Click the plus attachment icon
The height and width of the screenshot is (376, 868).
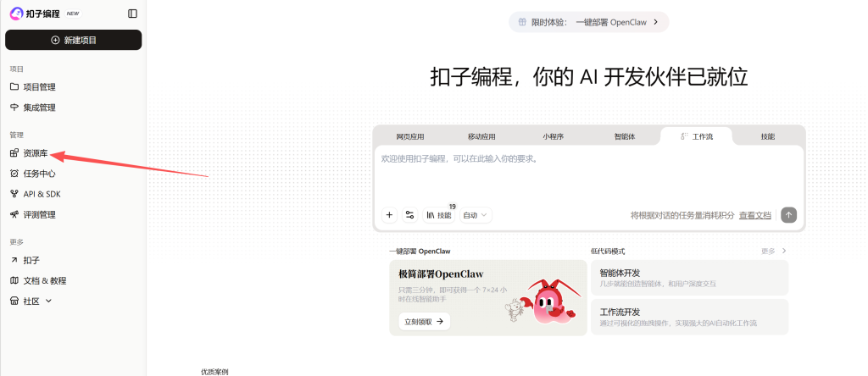[390, 215]
